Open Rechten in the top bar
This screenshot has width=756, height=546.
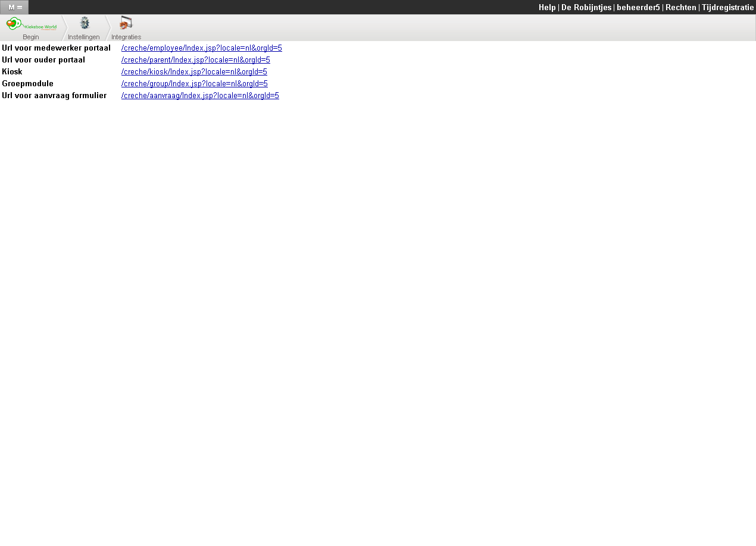click(x=680, y=7)
